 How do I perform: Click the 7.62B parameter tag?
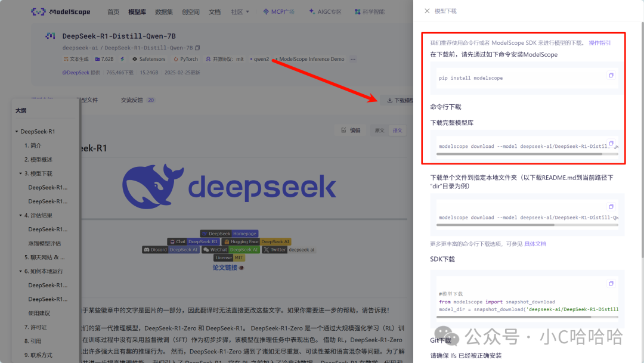pyautogui.click(x=104, y=59)
